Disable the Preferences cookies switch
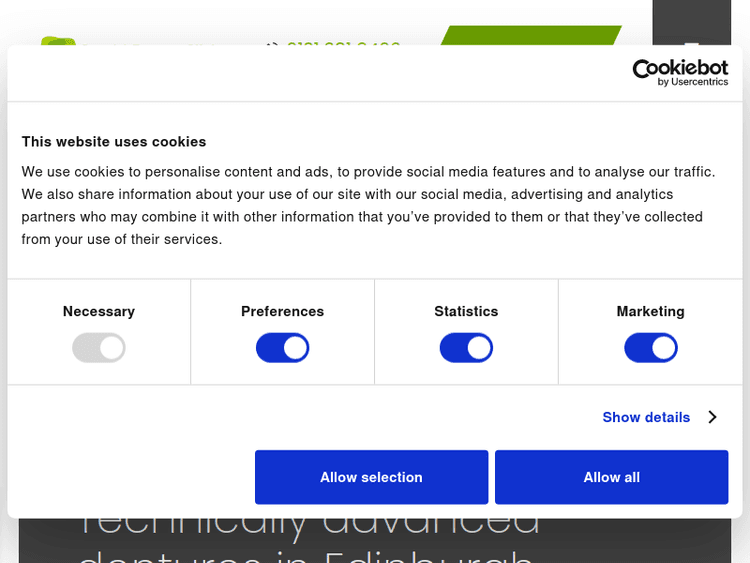This screenshot has width=750, height=563. click(283, 348)
